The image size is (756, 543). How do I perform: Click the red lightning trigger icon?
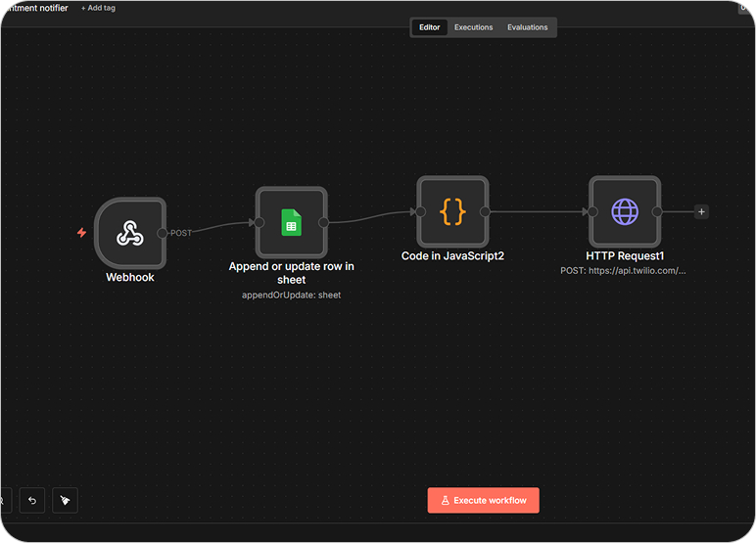82,233
